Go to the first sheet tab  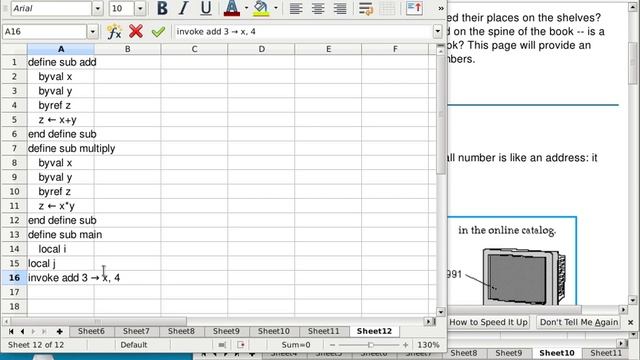[11, 331]
